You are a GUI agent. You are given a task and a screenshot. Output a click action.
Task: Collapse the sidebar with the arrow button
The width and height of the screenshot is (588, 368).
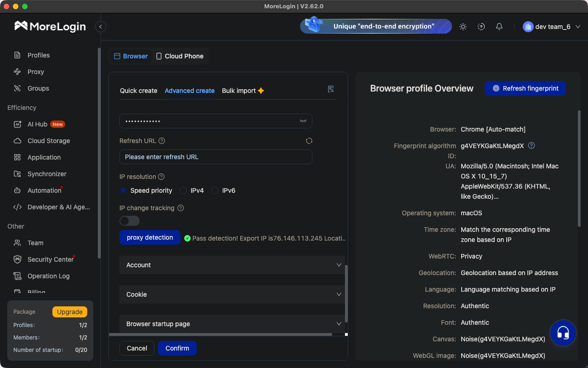pyautogui.click(x=101, y=27)
